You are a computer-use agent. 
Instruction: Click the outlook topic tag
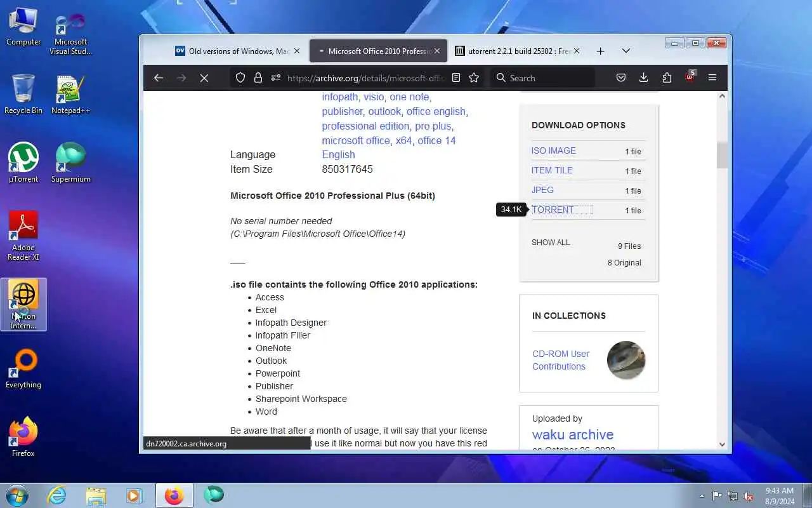point(384,111)
